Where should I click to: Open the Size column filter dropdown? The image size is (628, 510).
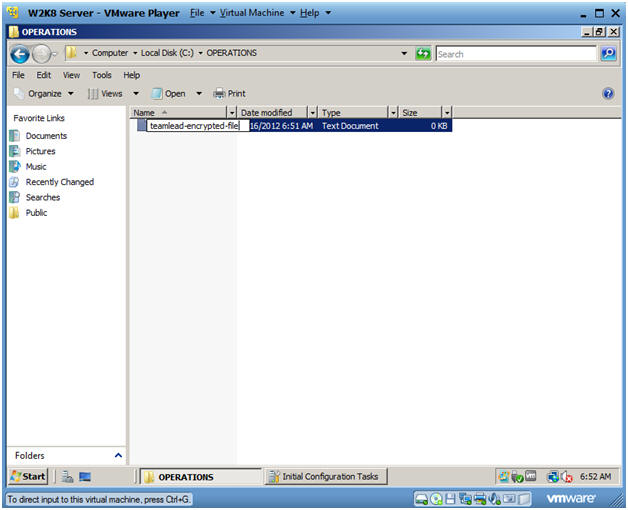(x=447, y=113)
